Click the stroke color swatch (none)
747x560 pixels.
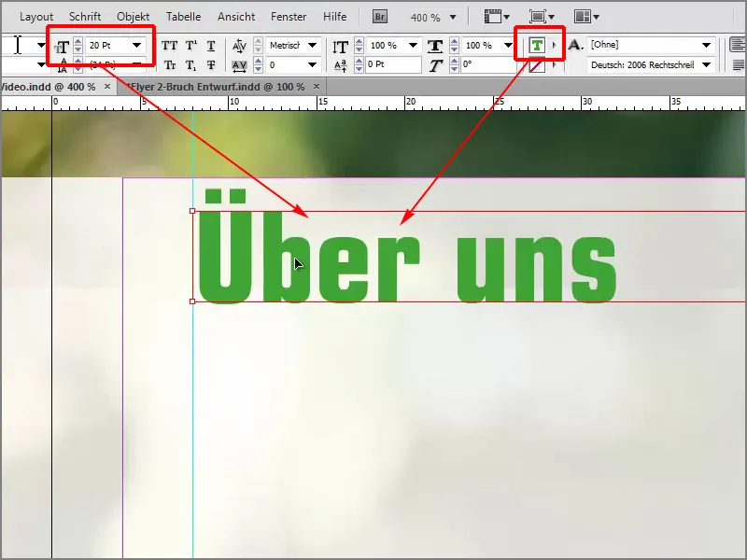[x=537, y=65]
